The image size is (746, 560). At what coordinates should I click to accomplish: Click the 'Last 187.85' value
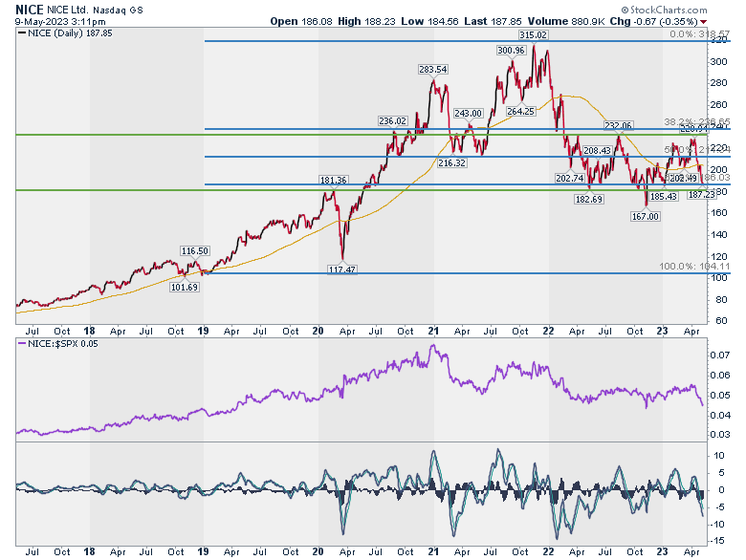pos(493,21)
